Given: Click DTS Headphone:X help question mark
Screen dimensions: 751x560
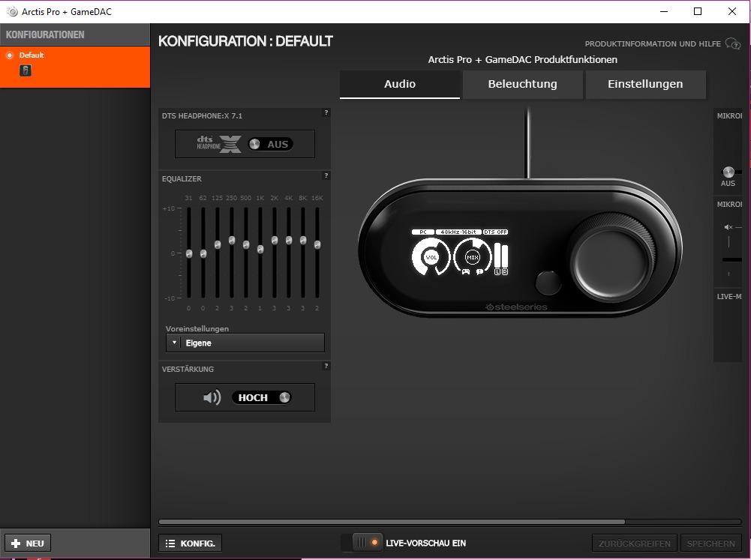Looking at the screenshot, I should click(326, 112).
